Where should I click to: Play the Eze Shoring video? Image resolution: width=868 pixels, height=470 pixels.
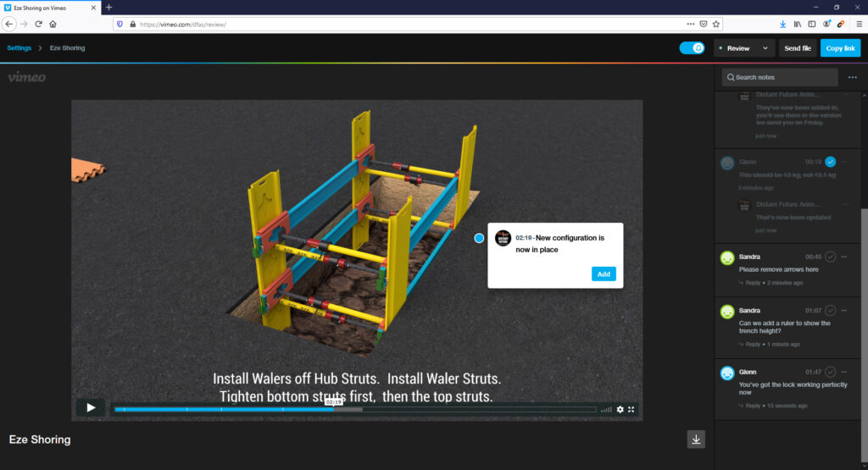(x=91, y=407)
